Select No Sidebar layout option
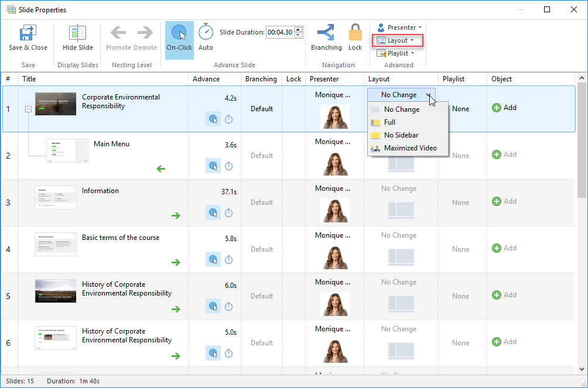The height and width of the screenshot is (388, 588). tap(401, 135)
